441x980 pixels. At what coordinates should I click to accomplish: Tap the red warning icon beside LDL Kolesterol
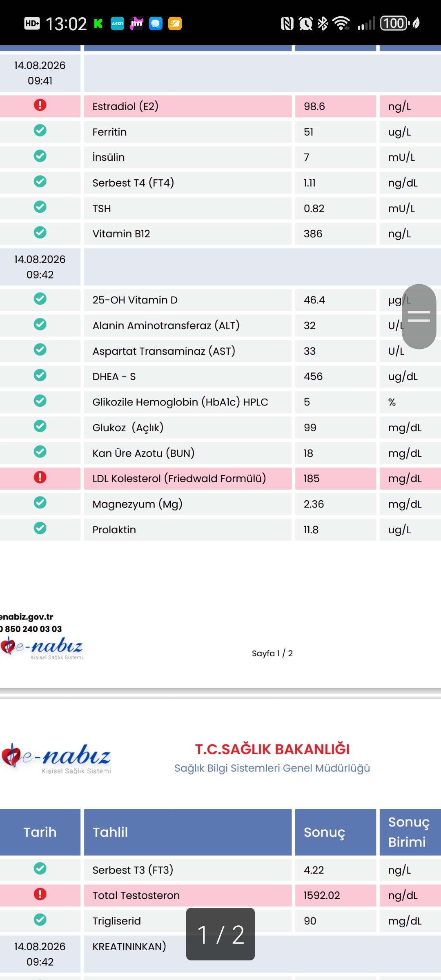click(x=40, y=477)
